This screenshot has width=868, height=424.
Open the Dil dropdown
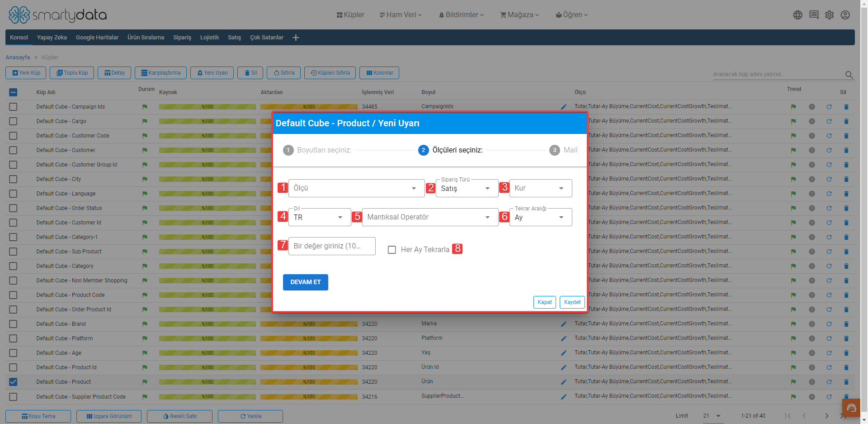point(320,217)
